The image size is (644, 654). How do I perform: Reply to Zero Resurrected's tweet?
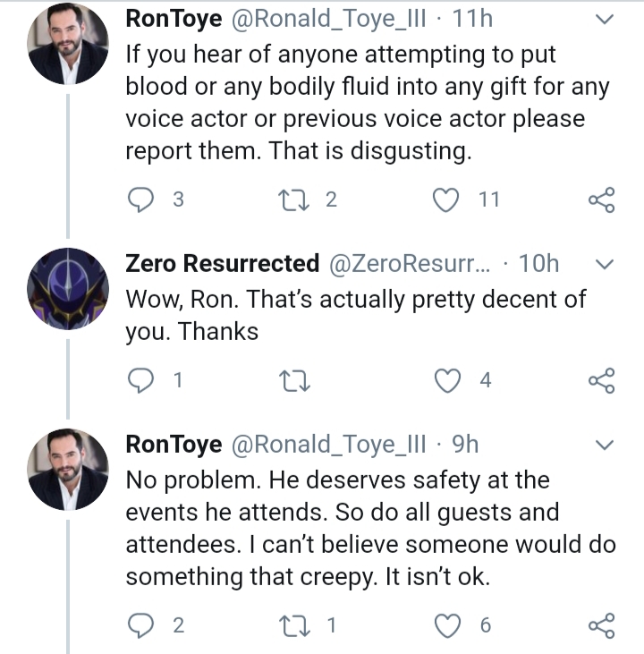(140, 380)
